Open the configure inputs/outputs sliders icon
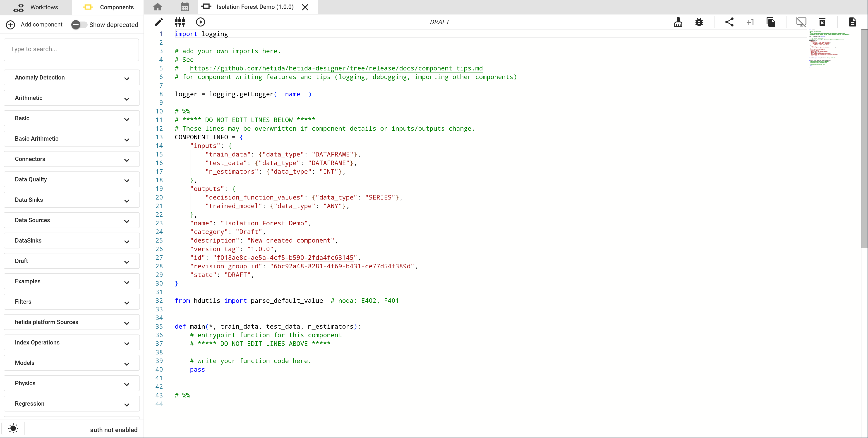This screenshot has width=868, height=438. pyautogui.click(x=180, y=22)
